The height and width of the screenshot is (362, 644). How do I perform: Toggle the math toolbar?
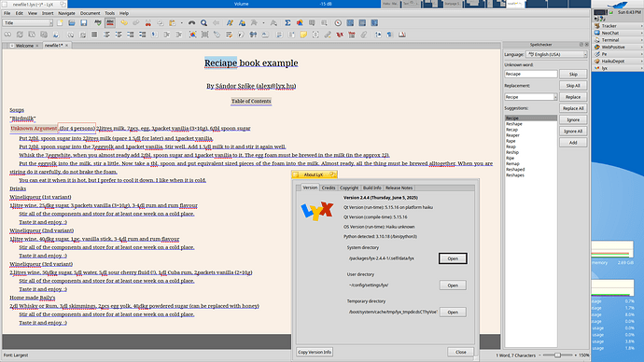tap(350, 23)
